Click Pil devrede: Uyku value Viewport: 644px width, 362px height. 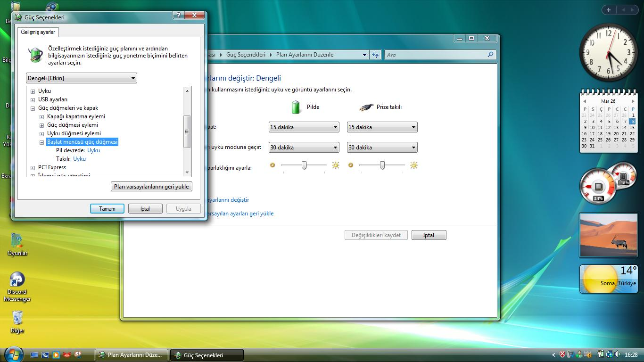(93, 150)
